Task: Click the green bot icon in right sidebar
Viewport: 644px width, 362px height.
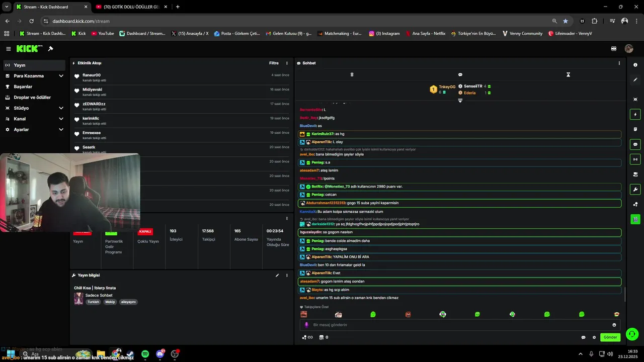Action: click(635, 219)
